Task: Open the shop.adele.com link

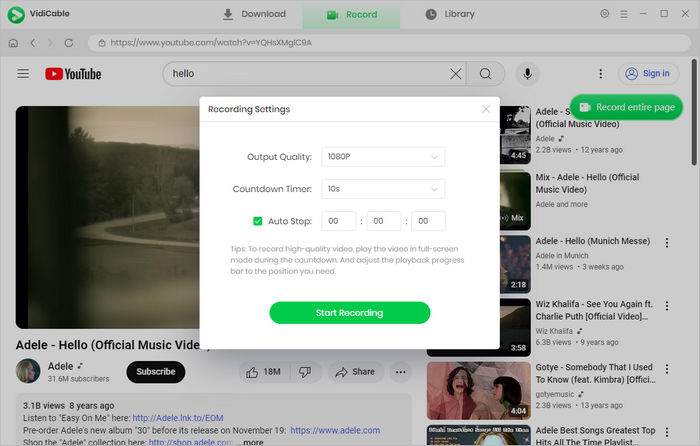Action: (191, 442)
